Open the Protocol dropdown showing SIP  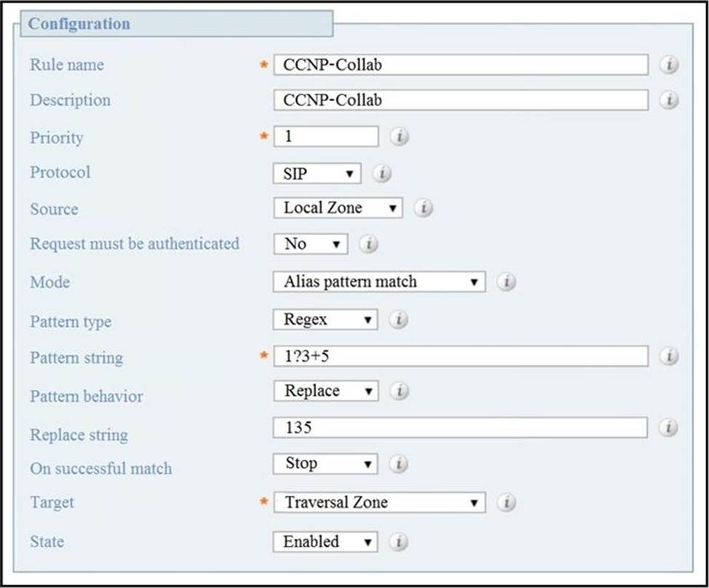click(x=317, y=173)
